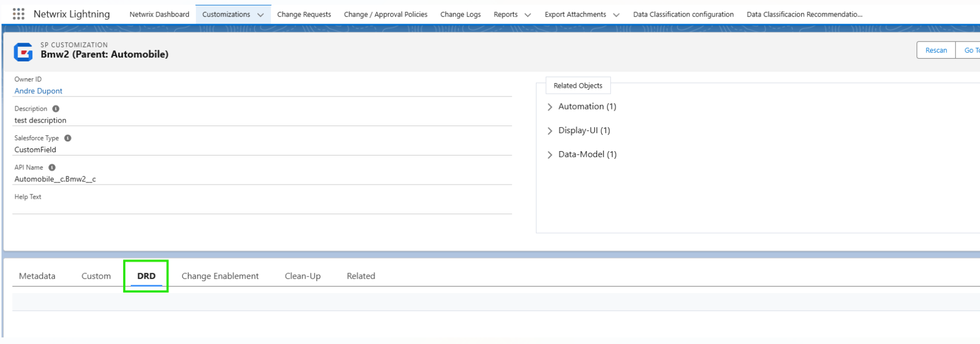Select the Clean-Up tab

[x=303, y=276]
